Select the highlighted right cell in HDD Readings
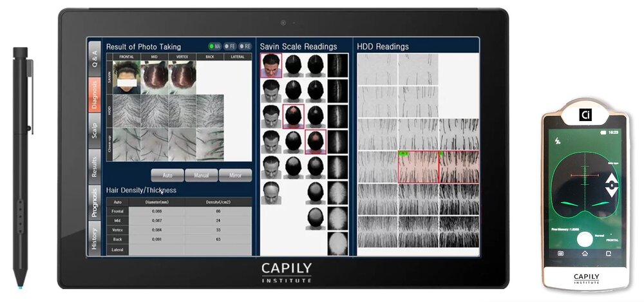This screenshot has height=302, width=644. (x=459, y=166)
